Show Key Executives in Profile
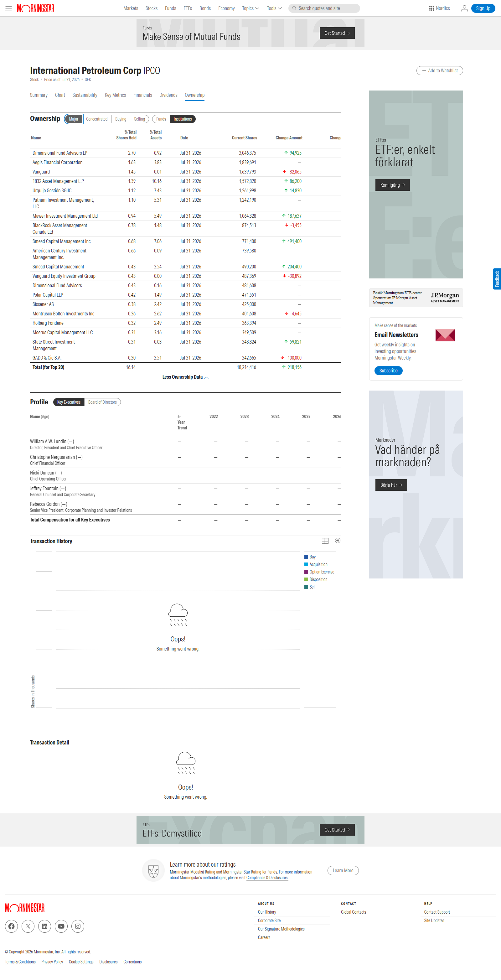 (69, 402)
